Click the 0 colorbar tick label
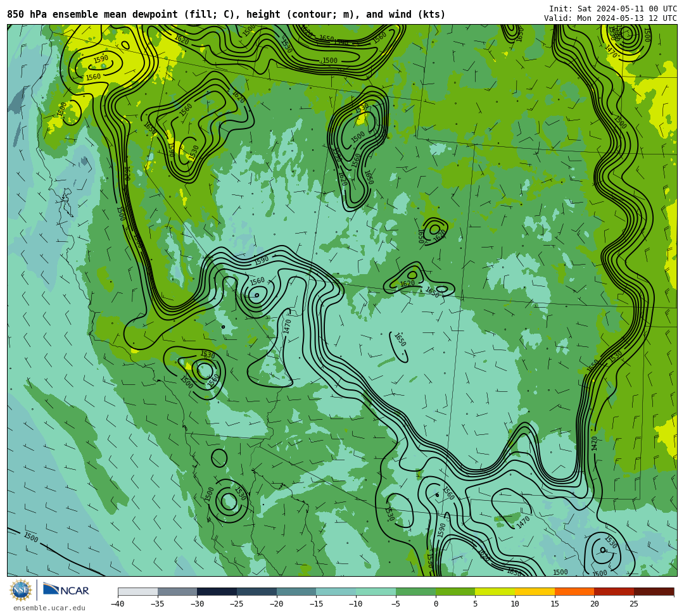684x616 pixels. tap(435, 604)
